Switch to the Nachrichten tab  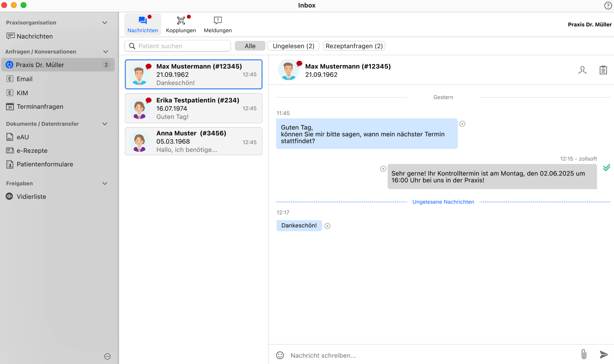coord(143,24)
